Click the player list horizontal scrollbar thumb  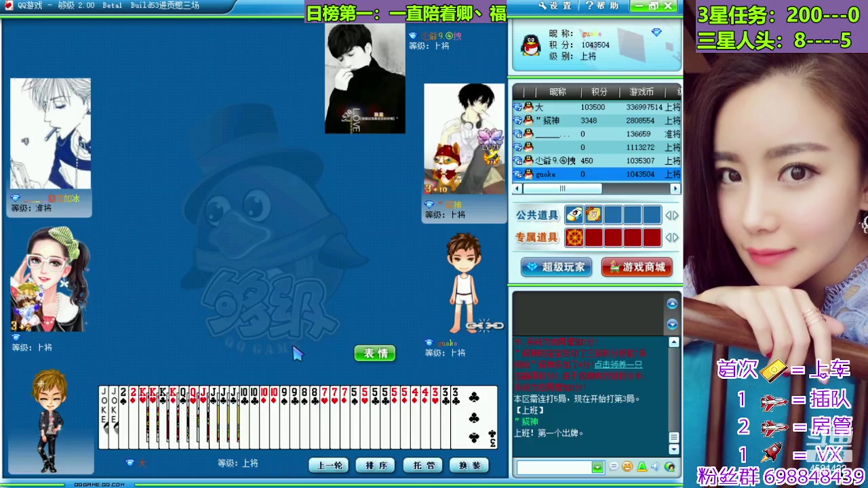562,189
